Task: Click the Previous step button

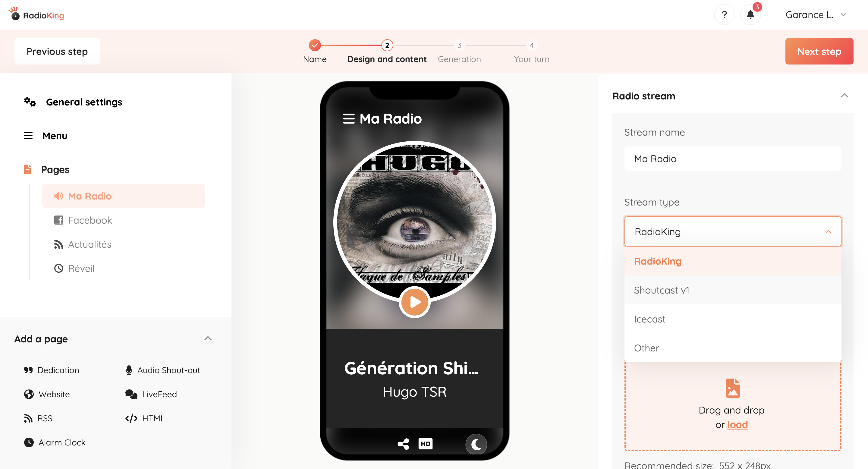Action: (57, 51)
